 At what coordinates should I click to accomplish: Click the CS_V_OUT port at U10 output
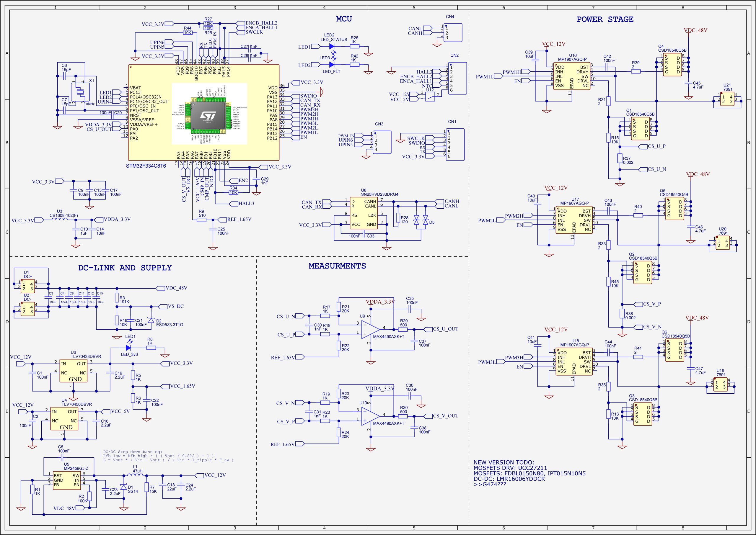pos(441,416)
